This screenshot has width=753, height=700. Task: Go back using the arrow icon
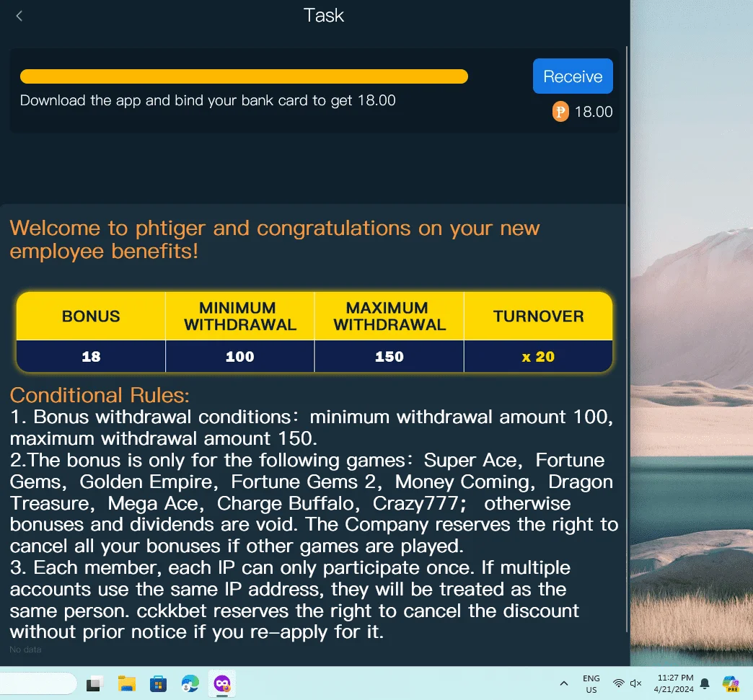coord(19,17)
